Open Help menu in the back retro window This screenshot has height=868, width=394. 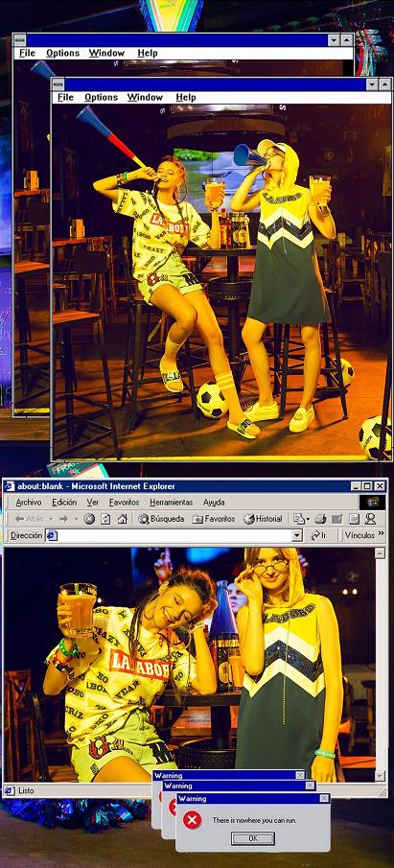click(148, 53)
